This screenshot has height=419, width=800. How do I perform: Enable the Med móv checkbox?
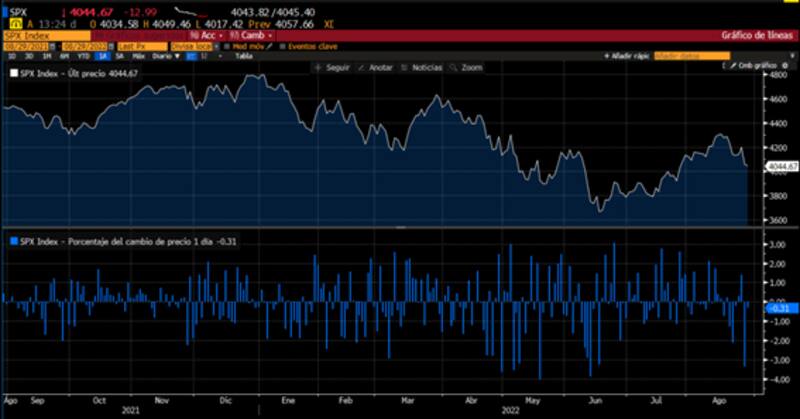[x=226, y=46]
